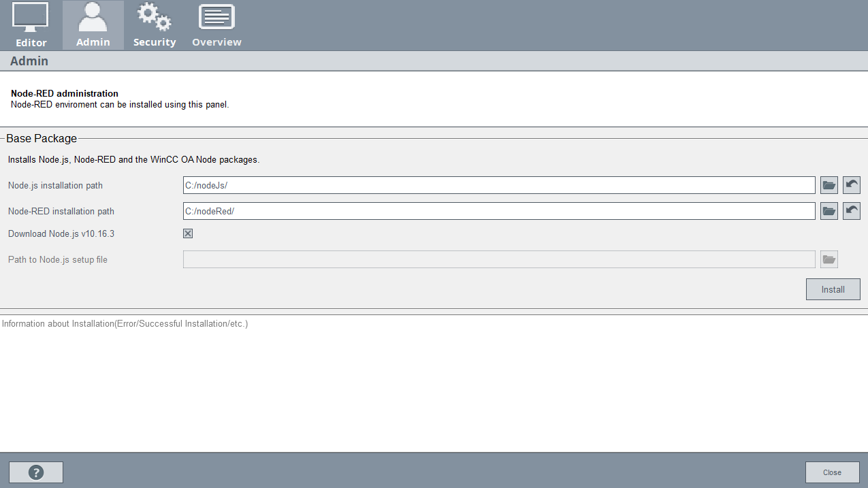This screenshot has height=488, width=868.
Task: Open help with the question mark button
Action: point(36,472)
